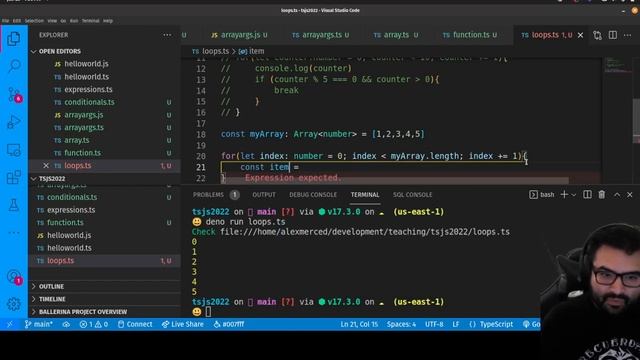Kill the terminal with trash icon

[602, 195]
